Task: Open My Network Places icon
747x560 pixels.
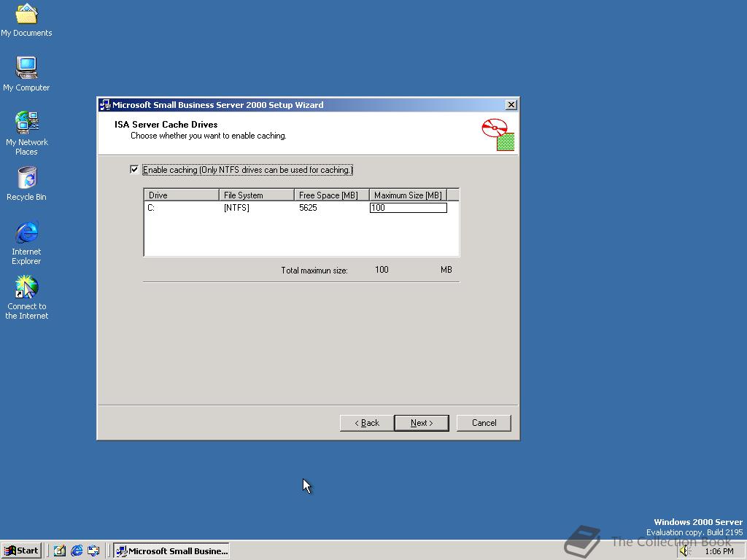Action: 26,133
